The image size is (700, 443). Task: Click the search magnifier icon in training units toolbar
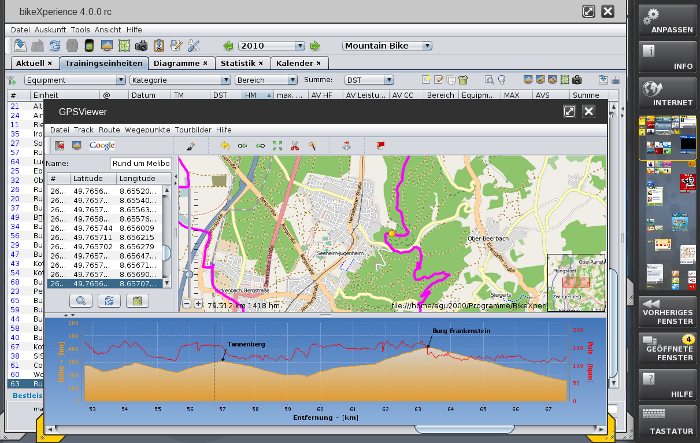(489, 80)
